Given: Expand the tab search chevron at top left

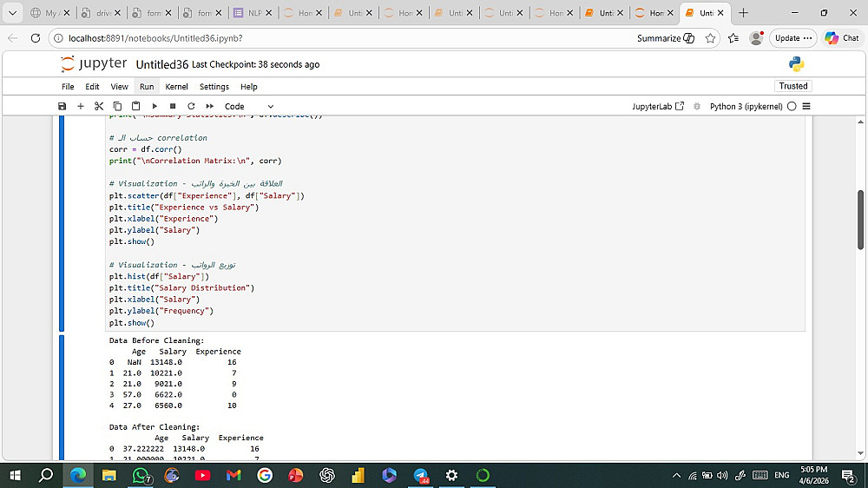Looking at the screenshot, I should click(12, 13).
